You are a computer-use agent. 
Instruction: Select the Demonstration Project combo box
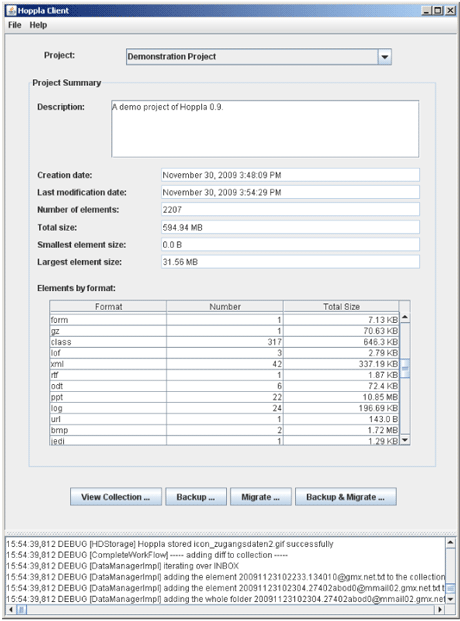[259, 57]
